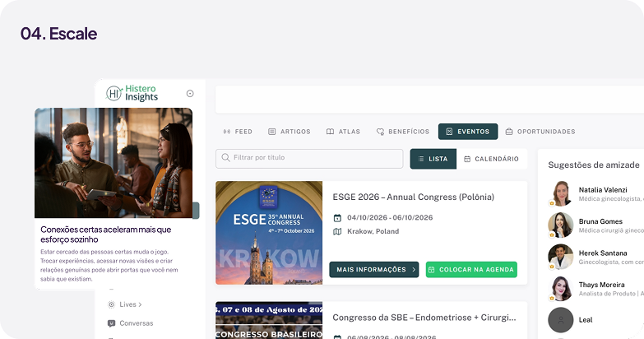Open ESGE 2026 – Annual Congress title
644x339 pixels.
coord(413,197)
